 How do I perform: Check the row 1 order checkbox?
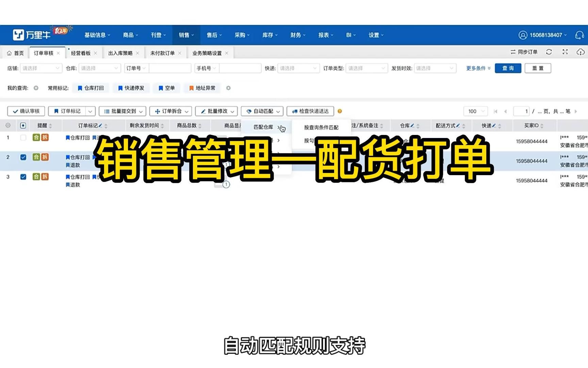point(23,138)
